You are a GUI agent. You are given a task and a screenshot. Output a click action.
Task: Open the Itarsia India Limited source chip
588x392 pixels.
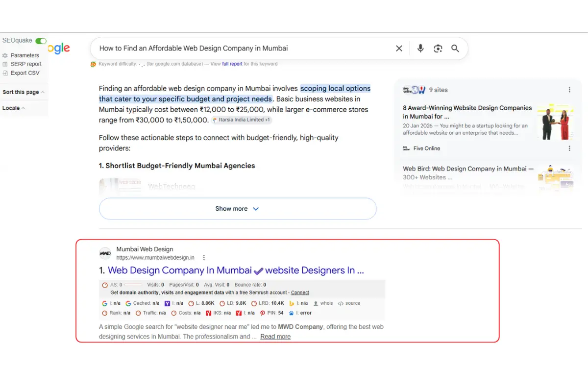242,120
